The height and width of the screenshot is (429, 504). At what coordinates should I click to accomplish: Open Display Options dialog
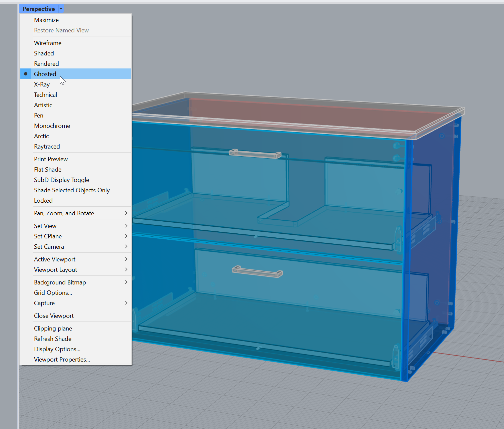[x=57, y=349]
